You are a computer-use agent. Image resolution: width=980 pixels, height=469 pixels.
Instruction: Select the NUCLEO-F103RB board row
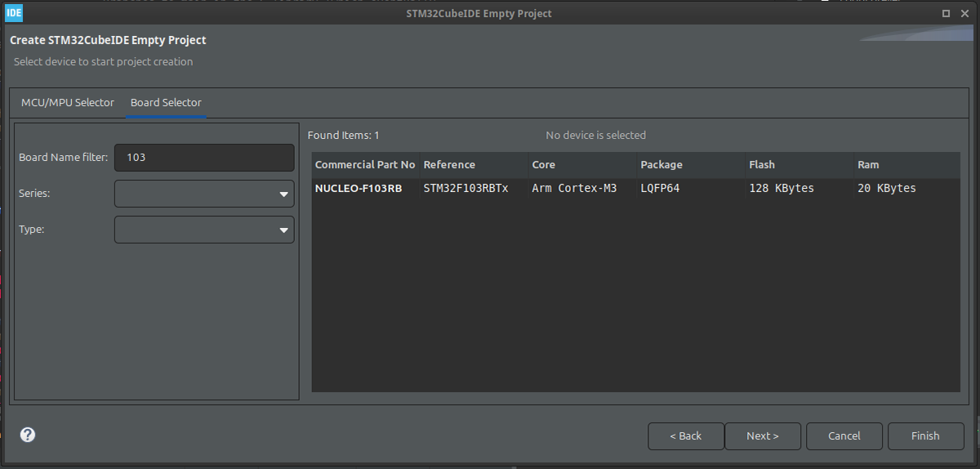[636, 189]
